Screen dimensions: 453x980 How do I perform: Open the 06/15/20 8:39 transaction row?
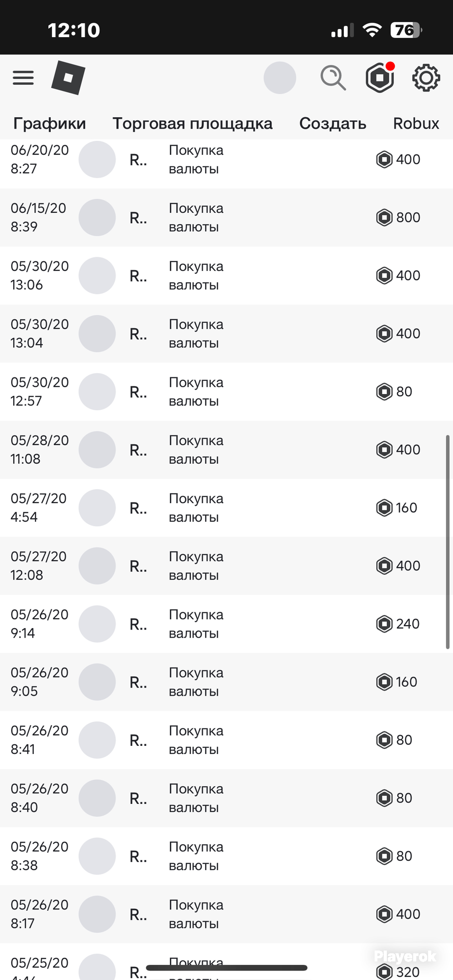[x=226, y=217]
